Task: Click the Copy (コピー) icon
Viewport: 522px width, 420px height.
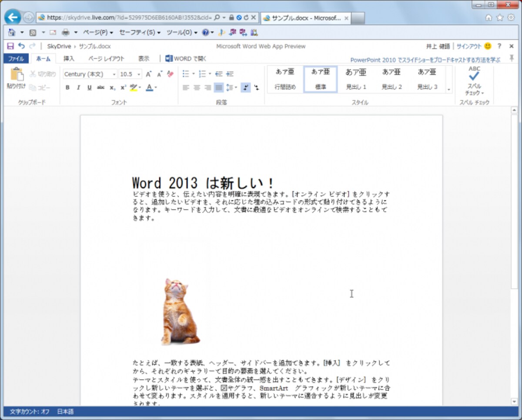Action: tap(33, 87)
